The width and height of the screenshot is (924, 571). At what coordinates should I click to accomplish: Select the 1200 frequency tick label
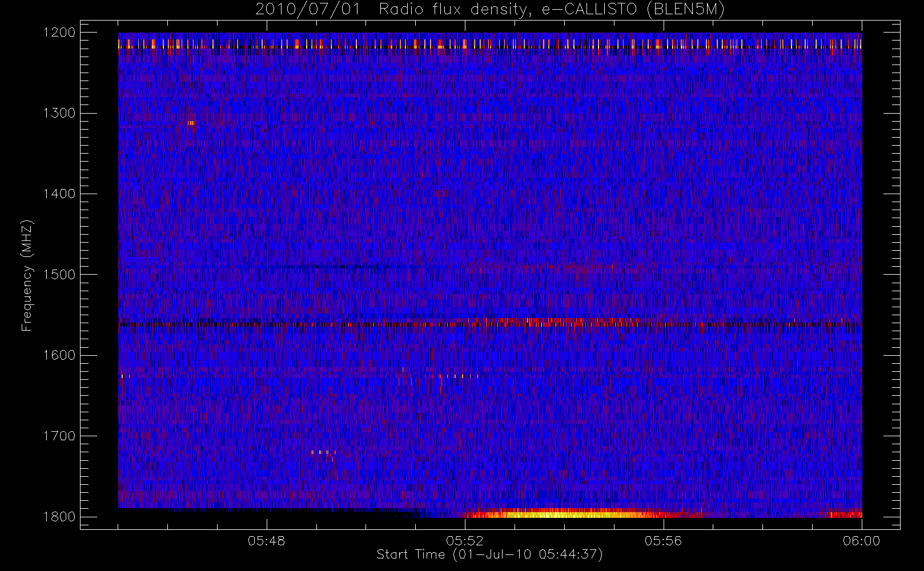pos(59,33)
